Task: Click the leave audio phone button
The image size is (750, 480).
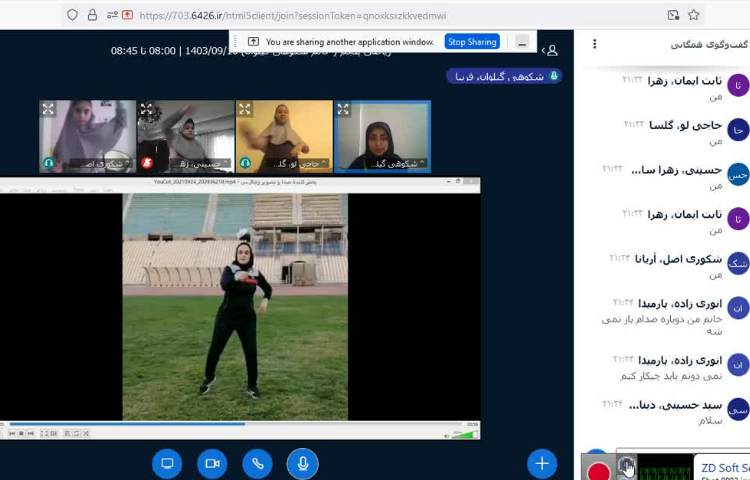Action: 257,463
